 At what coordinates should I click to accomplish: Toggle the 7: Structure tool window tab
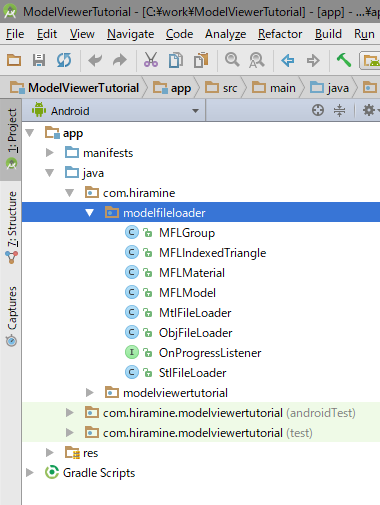tap(11, 227)
